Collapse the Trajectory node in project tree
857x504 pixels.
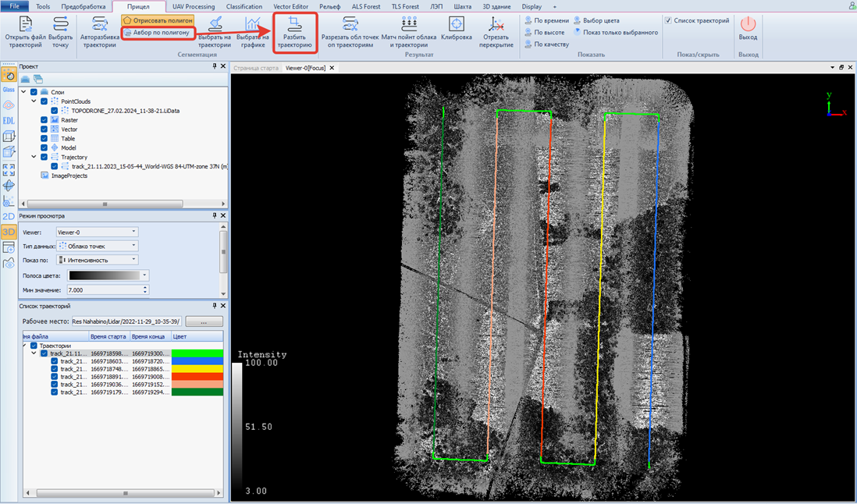(x=34, y=158)
